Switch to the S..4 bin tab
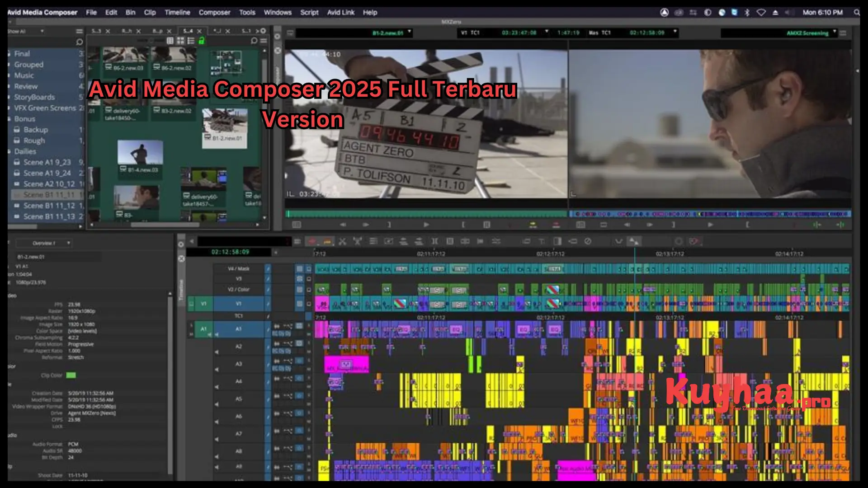The height and width of the screenshot is (488, 868). pos(187,31)
